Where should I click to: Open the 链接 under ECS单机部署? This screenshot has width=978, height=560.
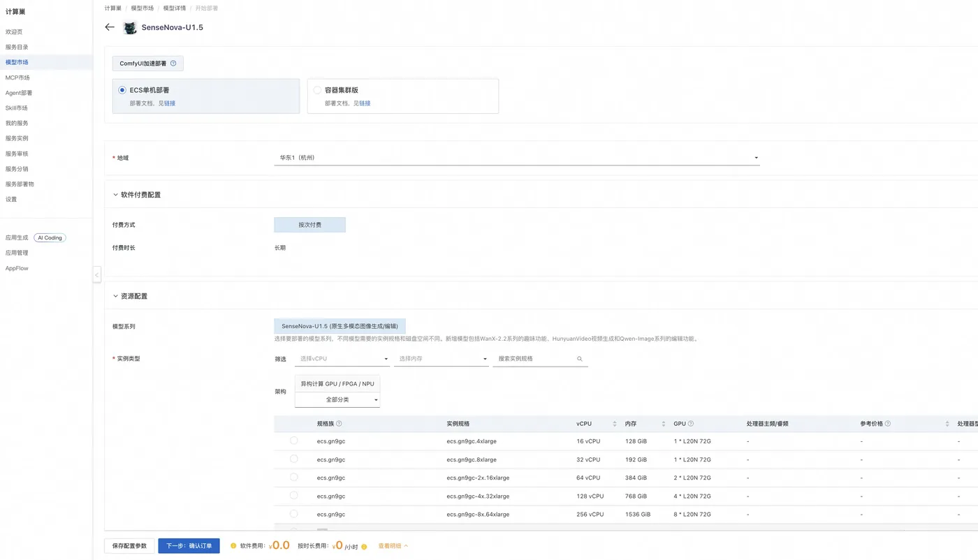click(170, 103)
